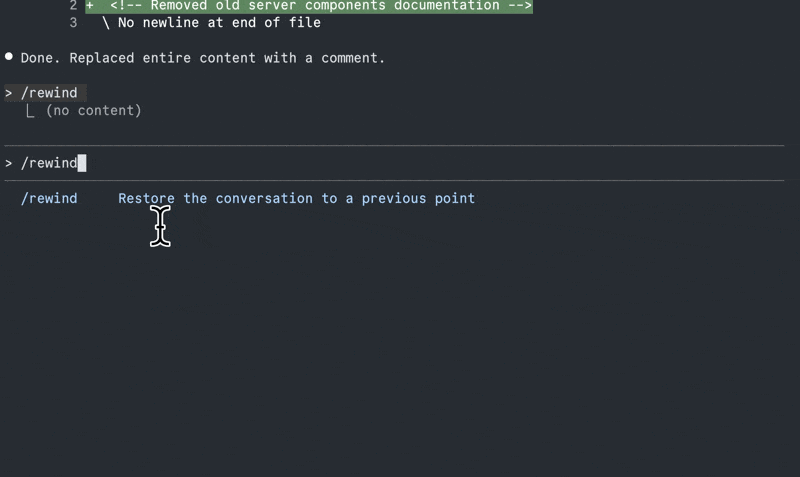Click the prompt chevron in the input line

9,163
